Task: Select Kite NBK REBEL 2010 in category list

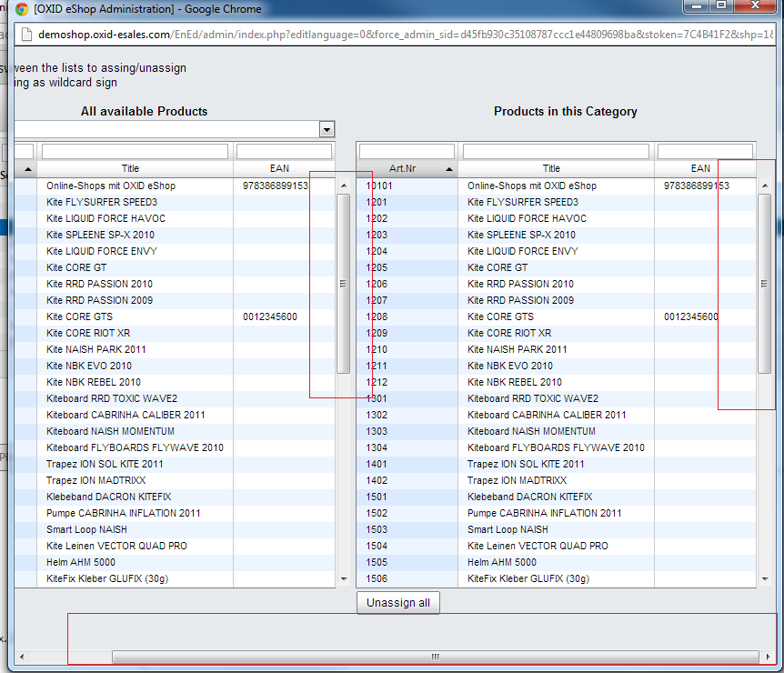Action: tap(515, 382)
